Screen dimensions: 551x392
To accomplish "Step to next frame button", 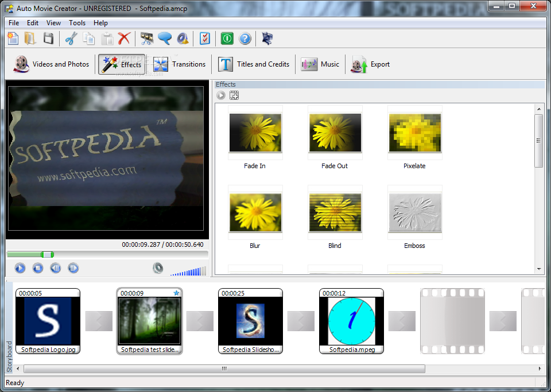I will (73, 269).
